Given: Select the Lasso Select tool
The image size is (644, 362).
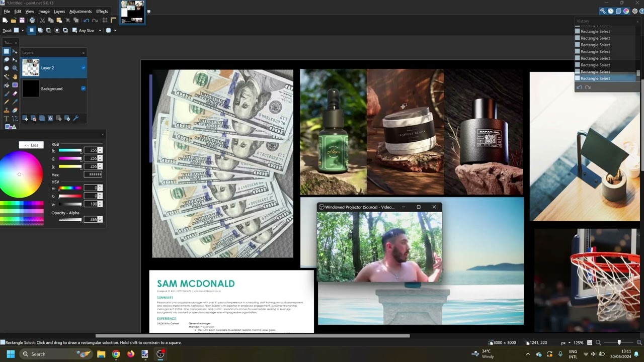Looking at the screenshot, I should [7, 59].
